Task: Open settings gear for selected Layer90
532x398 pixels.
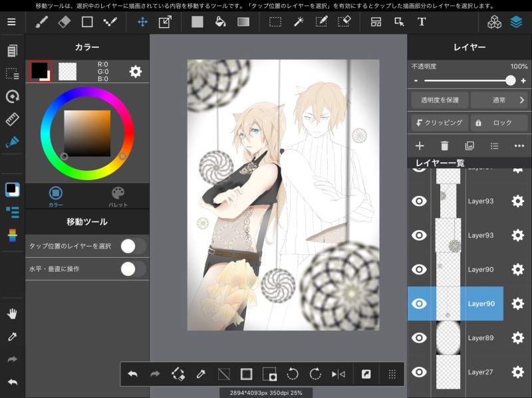Action: [x=518, y=304]
